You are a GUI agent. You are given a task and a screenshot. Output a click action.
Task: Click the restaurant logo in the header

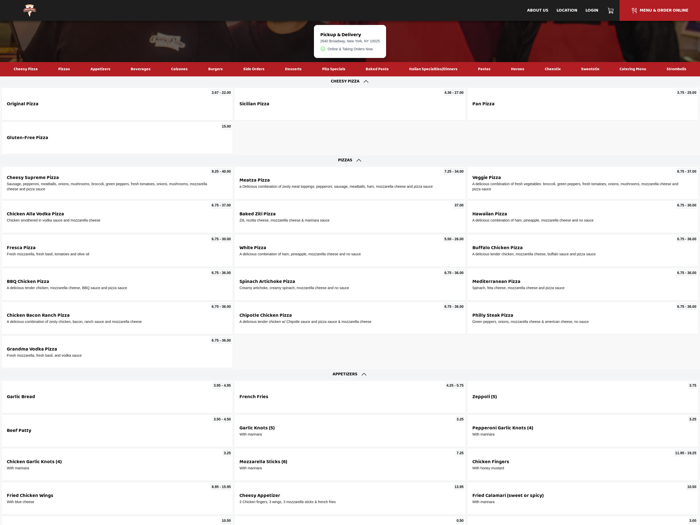[29, 10]
